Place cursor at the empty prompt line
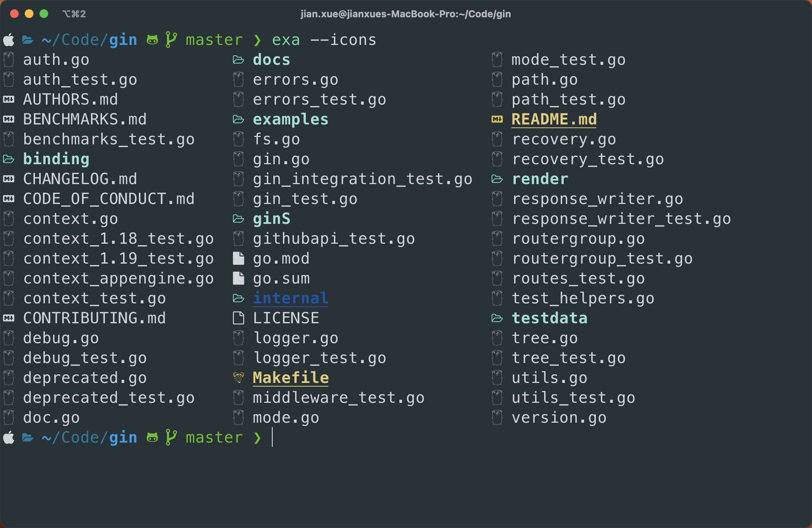 click(273, 437)
